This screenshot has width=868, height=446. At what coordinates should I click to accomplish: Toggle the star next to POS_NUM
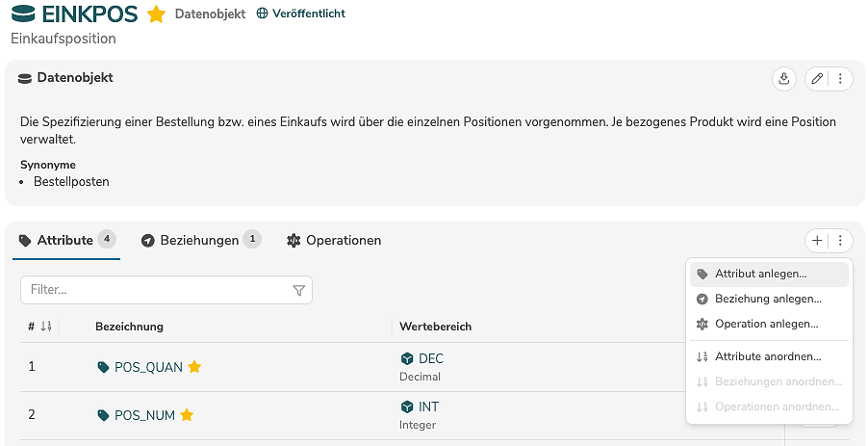187,415
